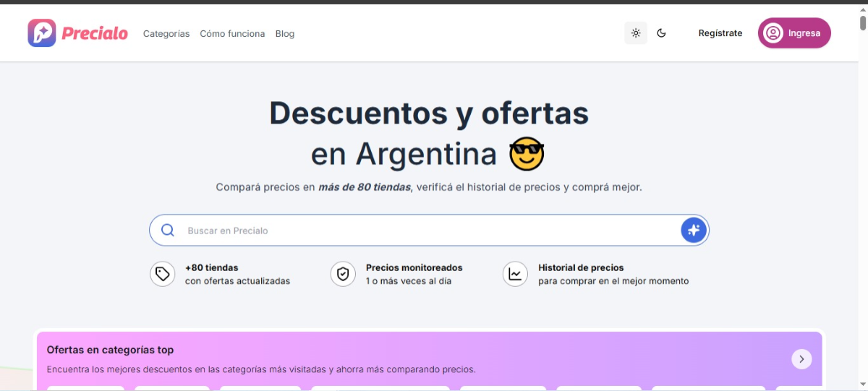This screenshot has height=391, width=868.
Task: Click 'Ofertas en categorías top' heading
Action: pos(110,350)
